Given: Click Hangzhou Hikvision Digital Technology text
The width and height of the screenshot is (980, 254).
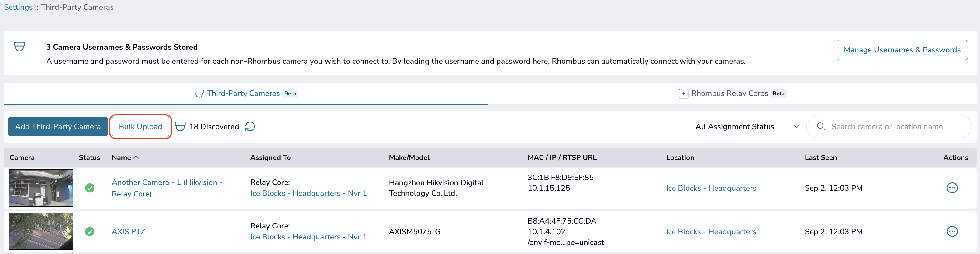Looking at the screenshot, I should pos(436,188).
